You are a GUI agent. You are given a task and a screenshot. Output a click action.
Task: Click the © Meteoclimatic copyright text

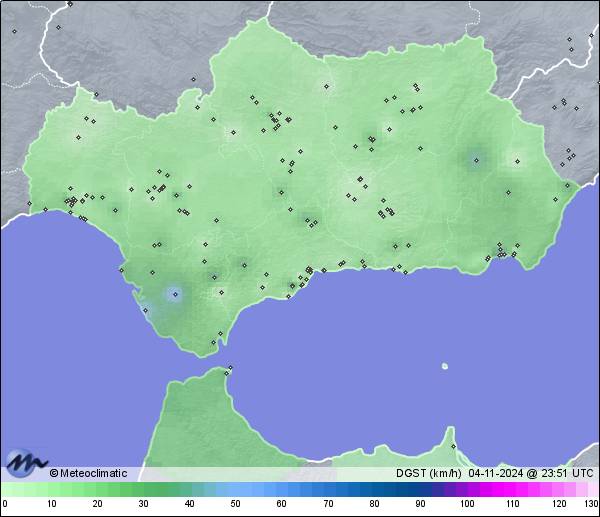click(x=88, y=473)
